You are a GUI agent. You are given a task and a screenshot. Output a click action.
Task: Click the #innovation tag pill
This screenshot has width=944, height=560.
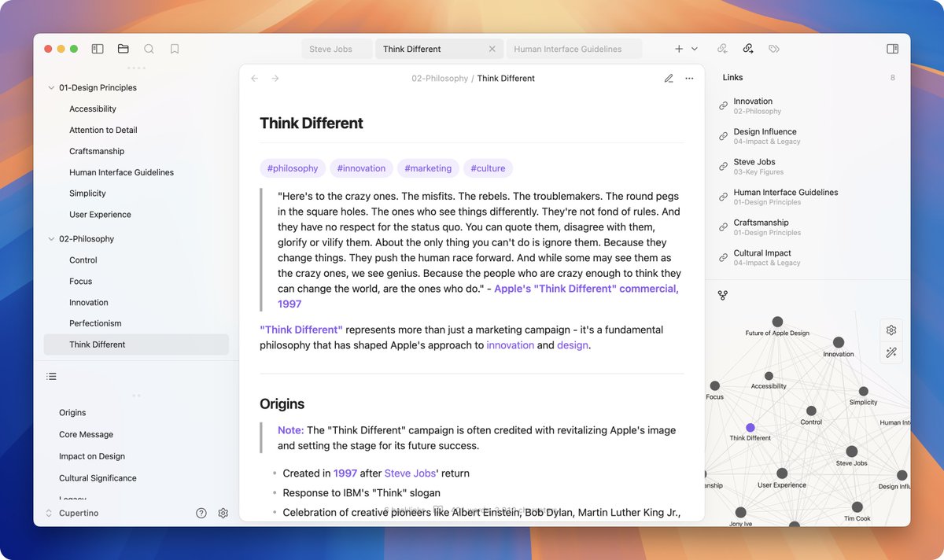pyautogui.click(x=361, y=168)
